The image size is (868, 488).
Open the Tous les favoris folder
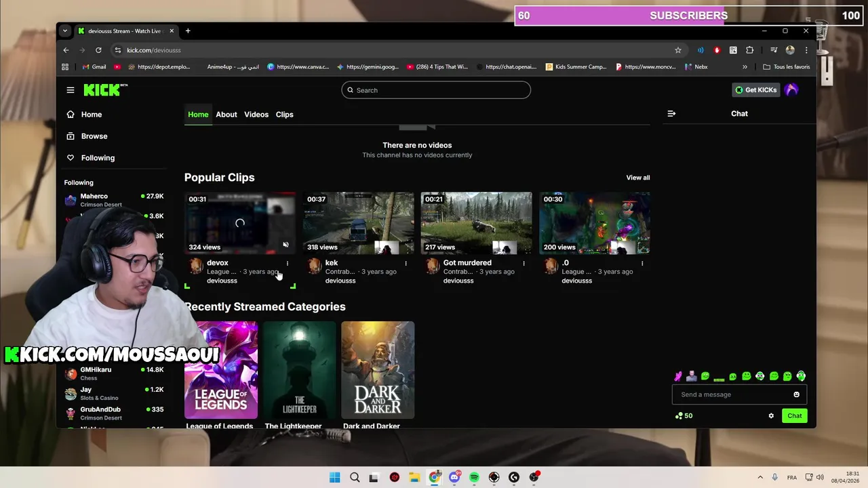[787, 67]
